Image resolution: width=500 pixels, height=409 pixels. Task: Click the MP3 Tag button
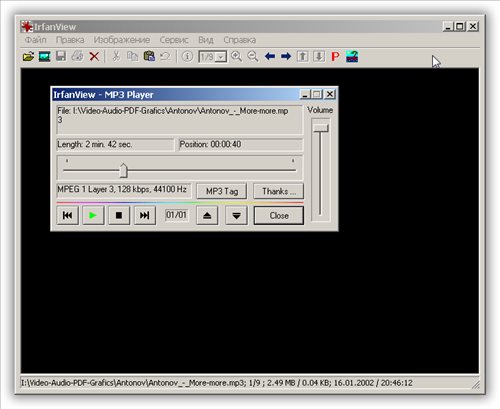pyautogui.click(x=222, y=191)
